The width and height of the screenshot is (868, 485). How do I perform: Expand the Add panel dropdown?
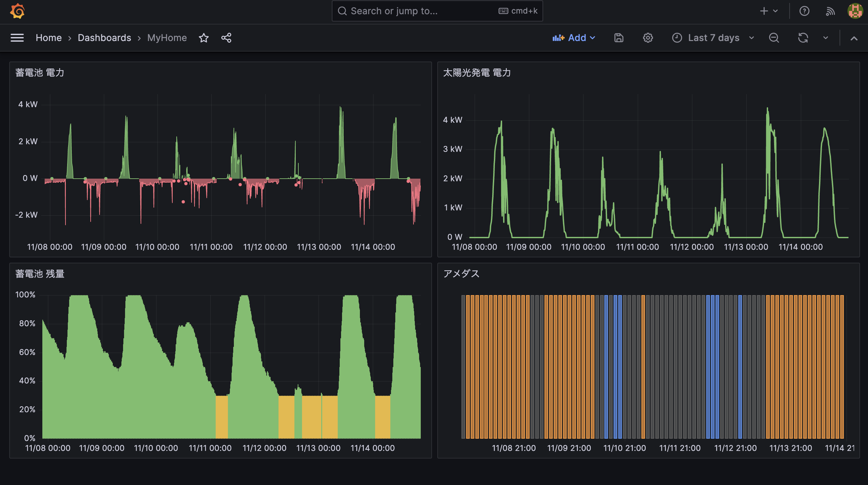(x=574, y=38)
